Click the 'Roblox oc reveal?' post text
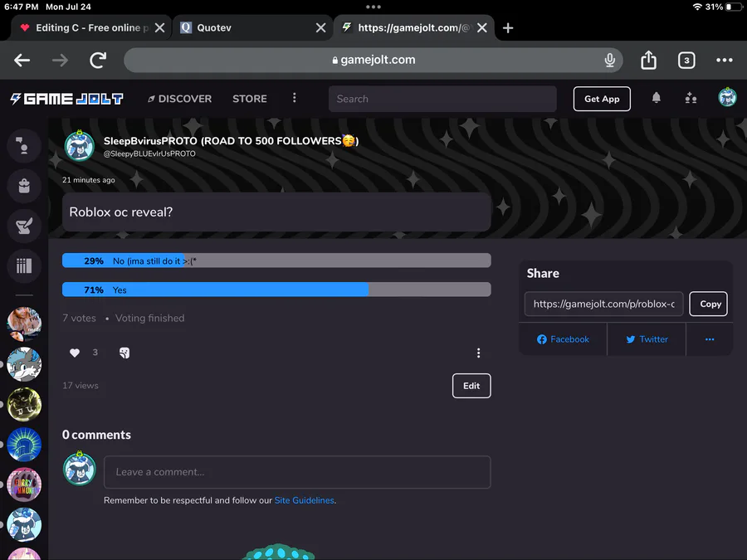The image size is (747, 560). (x=121, y=212)
